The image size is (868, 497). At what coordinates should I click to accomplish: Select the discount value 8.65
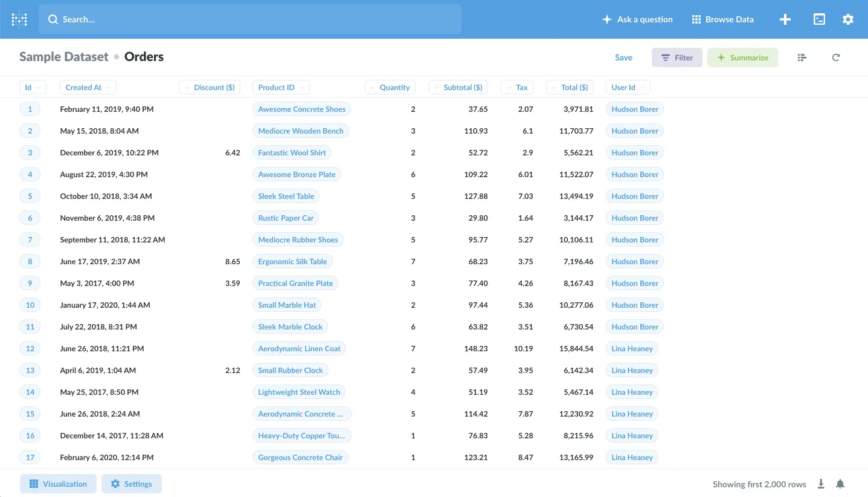233,261
